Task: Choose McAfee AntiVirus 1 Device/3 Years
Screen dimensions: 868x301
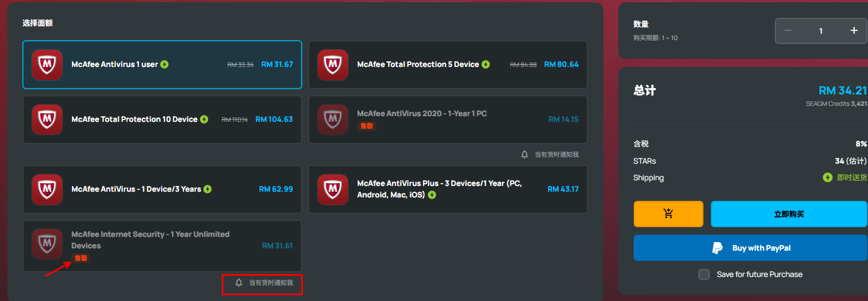Action: pyautogui.click(x=162, y=189)
